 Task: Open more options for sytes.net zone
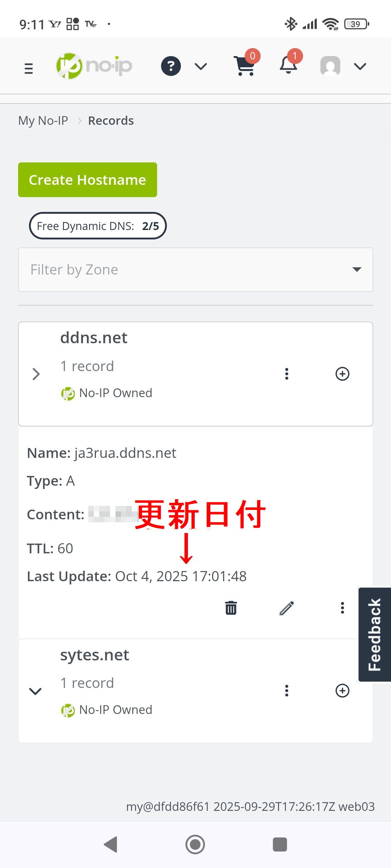click(x=287, y=691)
